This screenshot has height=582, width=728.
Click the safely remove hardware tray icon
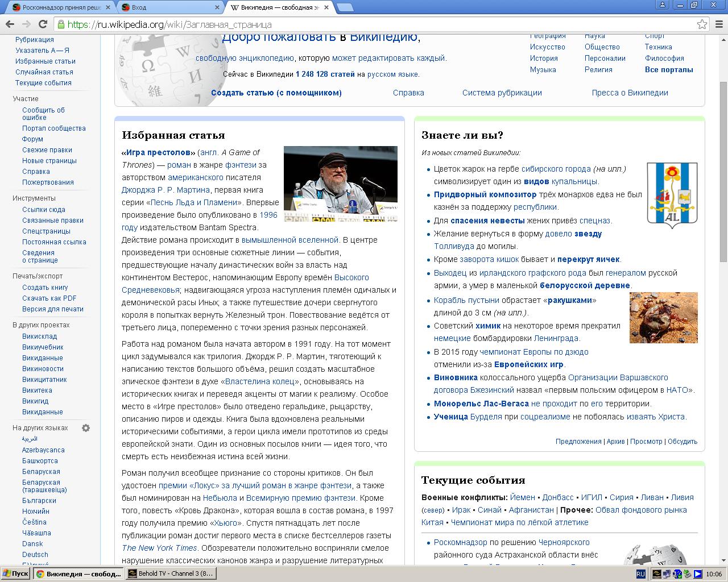688,574
